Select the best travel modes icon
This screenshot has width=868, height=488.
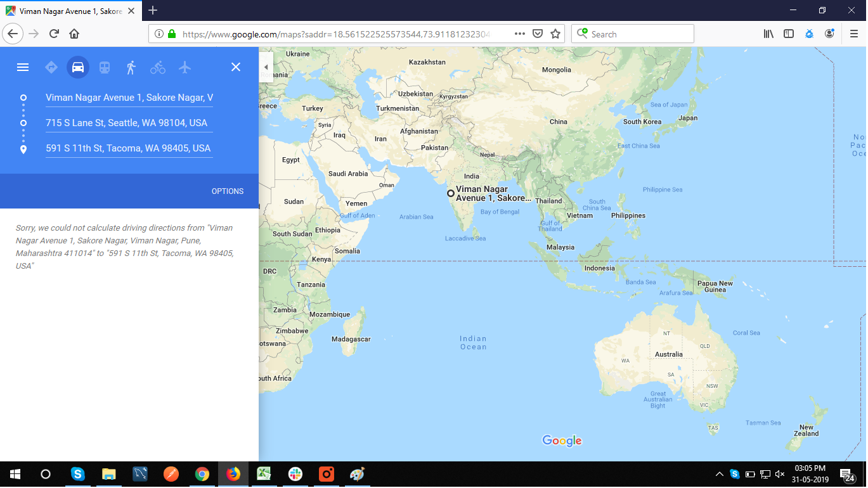[x=51, y=67]
